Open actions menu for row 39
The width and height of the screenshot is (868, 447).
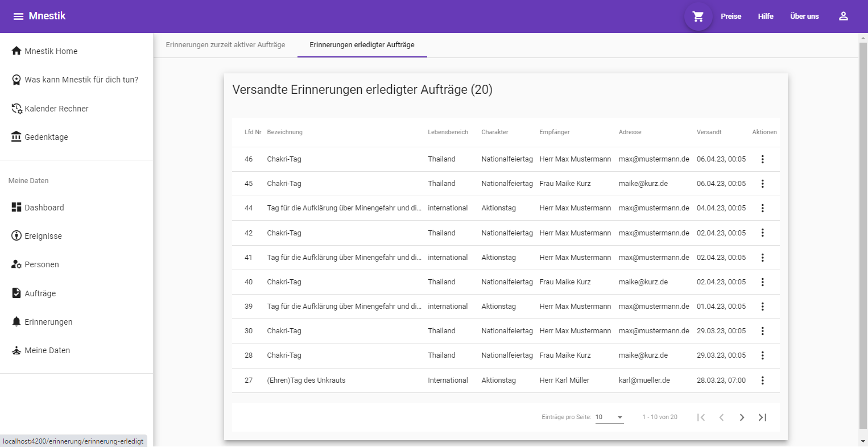762,307
